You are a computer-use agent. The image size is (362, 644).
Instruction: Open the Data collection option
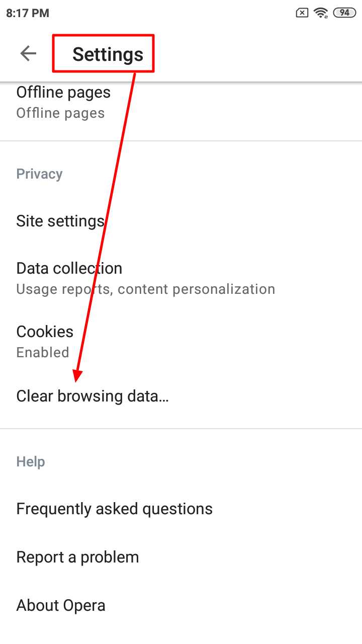(x=69, y=268)
